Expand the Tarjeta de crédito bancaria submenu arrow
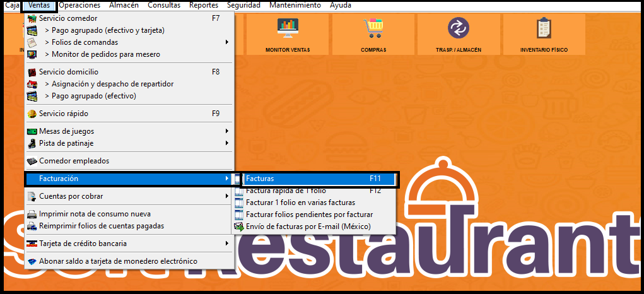The height and width of the screenshot is (294, 644). [x=226, y=244]
